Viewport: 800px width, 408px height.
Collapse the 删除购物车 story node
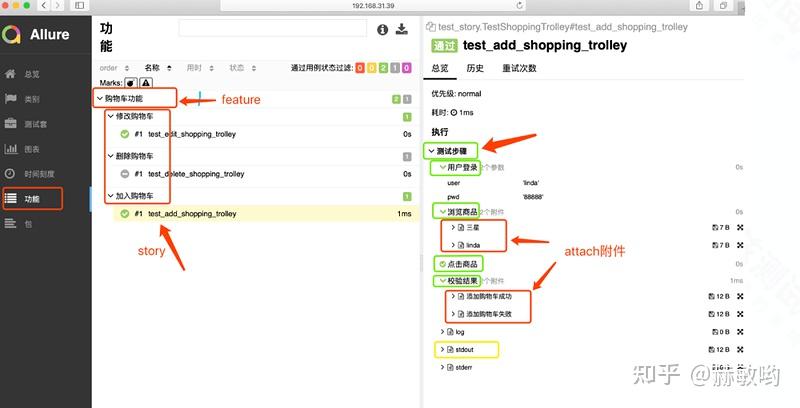point(111,156)
